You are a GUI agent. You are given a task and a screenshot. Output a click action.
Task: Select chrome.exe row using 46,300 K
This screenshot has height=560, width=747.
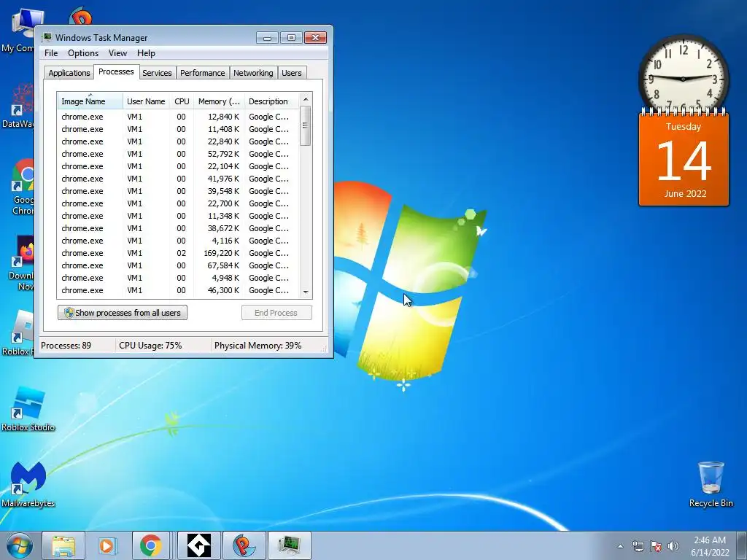178,290
